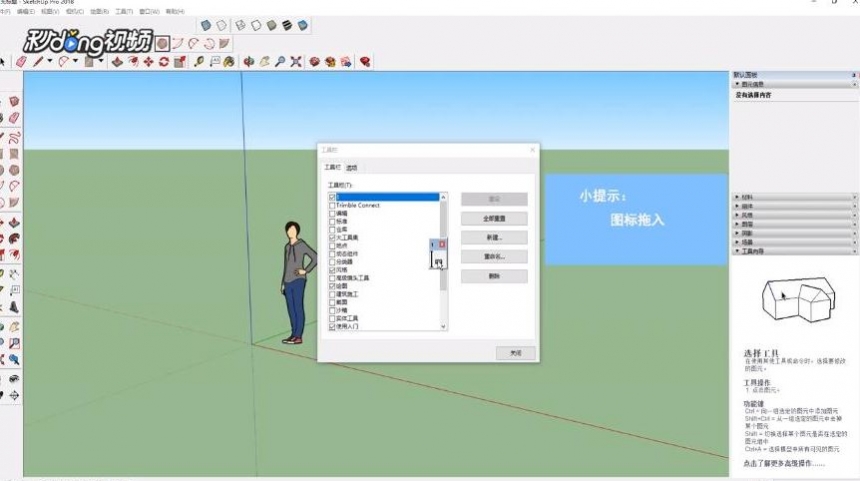This screenshot has width=860, height=481.
Task: Select the Line pencil tool
Action: click(x=37, y=62)
